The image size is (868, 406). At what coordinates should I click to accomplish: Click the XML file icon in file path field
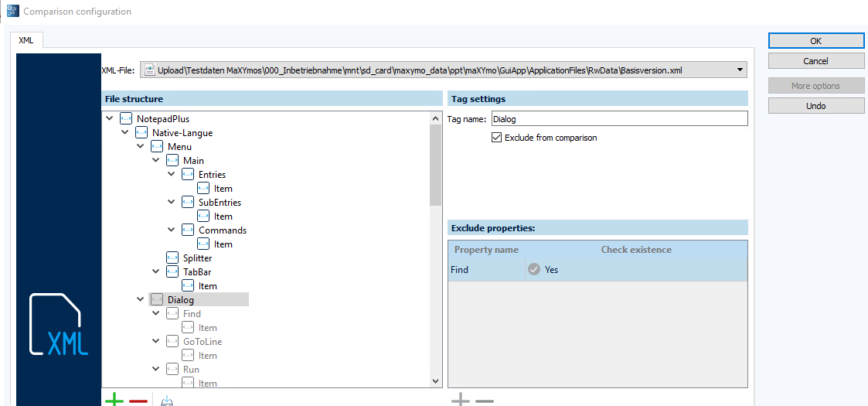pos(150,70)
